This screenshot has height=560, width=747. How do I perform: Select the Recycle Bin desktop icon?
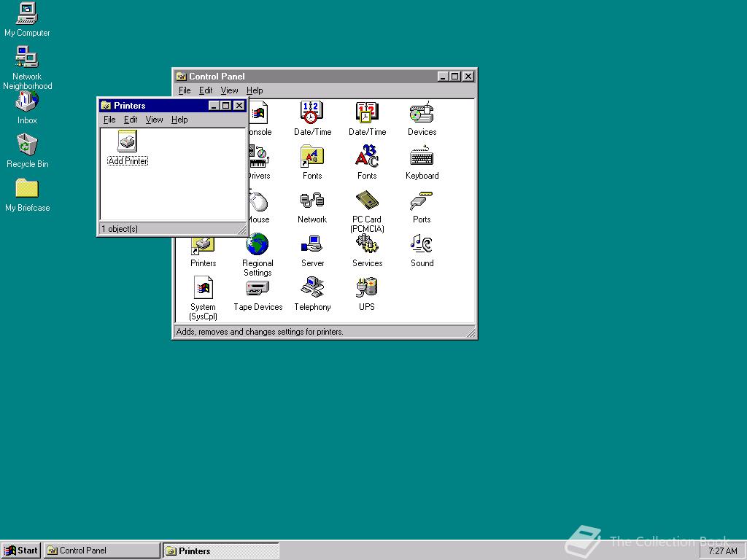coord(27,151)
